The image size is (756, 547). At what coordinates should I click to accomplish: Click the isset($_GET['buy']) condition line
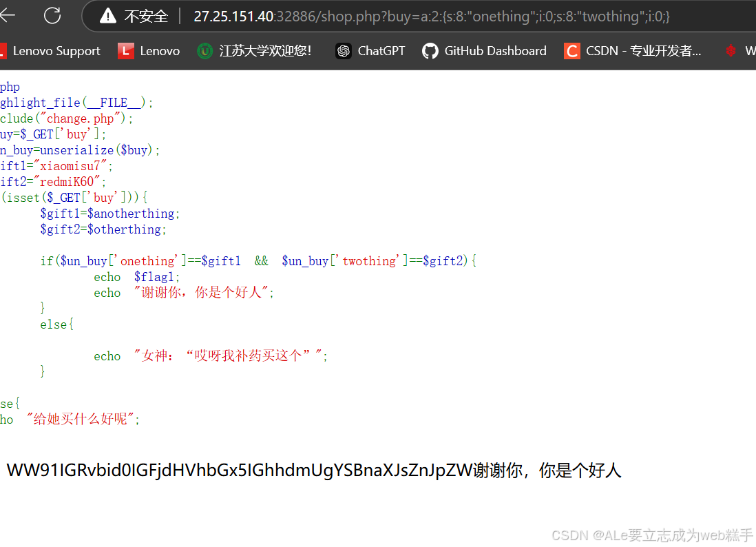pyautogui.click(x=74, y=197)
